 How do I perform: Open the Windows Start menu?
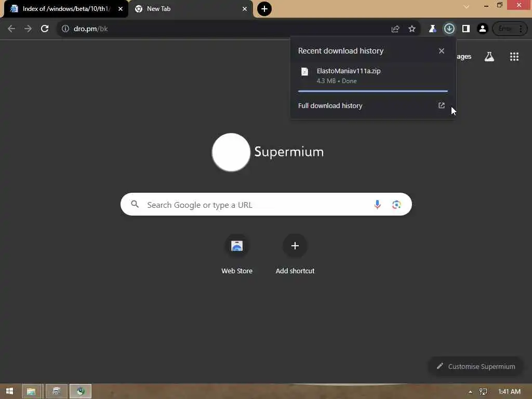point(9,391)
